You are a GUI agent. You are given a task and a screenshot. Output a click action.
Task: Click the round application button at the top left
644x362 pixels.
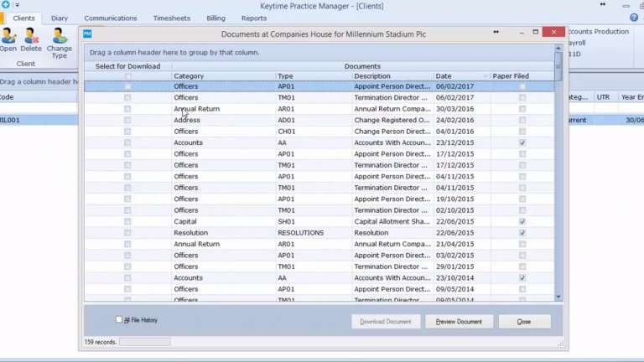click(5, 4)
